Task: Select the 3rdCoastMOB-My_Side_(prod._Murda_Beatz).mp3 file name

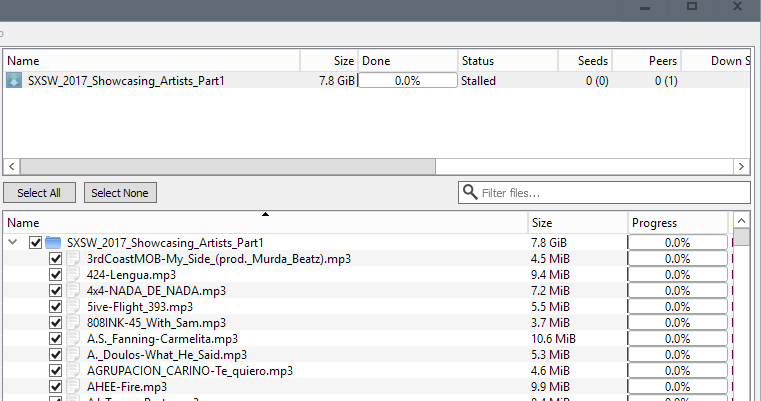Action: [218, 259]
